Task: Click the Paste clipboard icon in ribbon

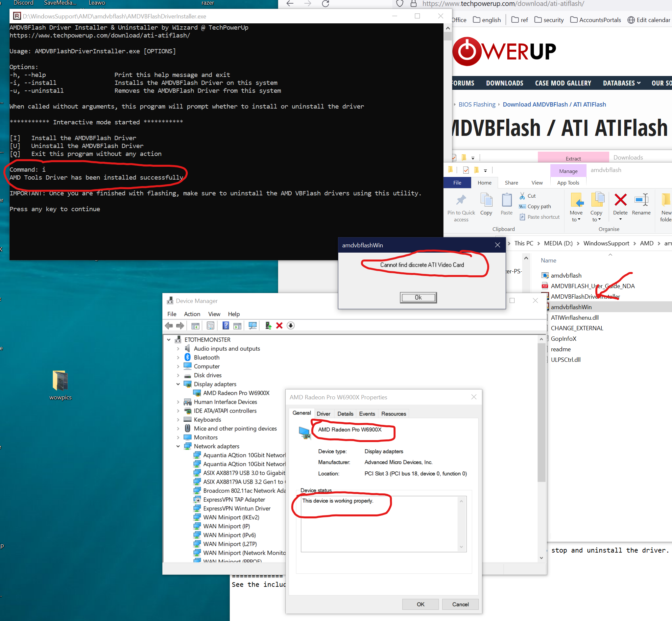Action: (x=506, y=200)
